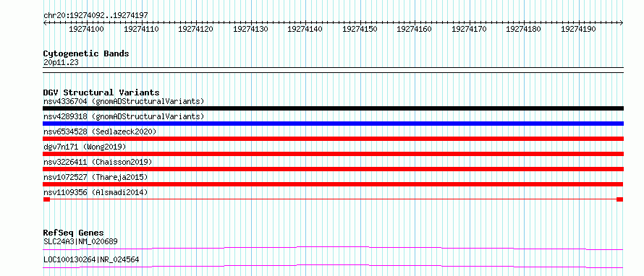
Task: Click the chr20:19274092..19274197 region label
Action: pos(96,16)
